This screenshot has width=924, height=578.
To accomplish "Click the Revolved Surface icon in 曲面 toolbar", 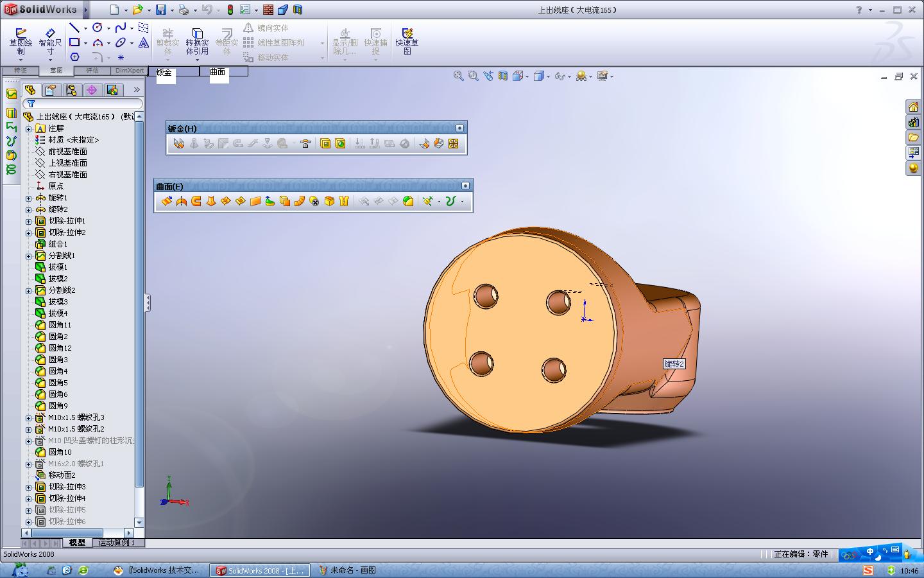I will pyautogui.click(x=182, y=201).
